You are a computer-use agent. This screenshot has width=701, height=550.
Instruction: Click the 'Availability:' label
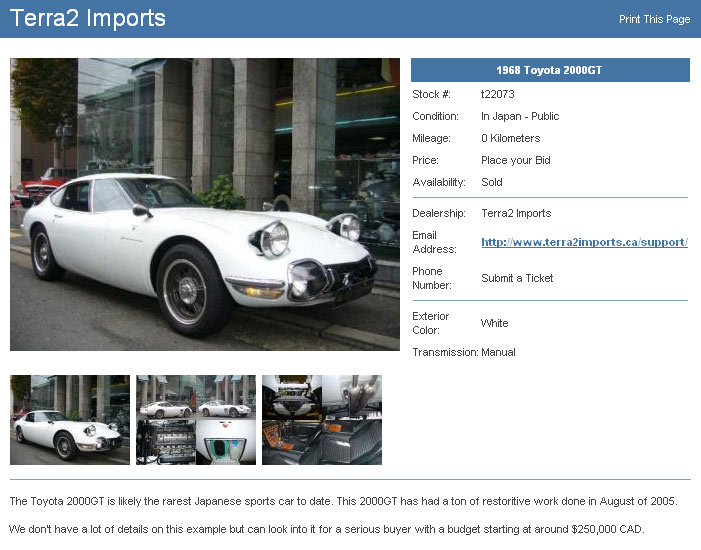tap(439, 182)
